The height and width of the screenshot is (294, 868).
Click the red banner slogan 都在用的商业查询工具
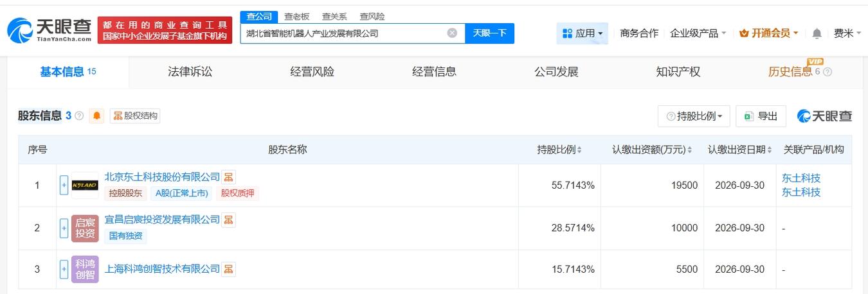[x=165, y=24]
